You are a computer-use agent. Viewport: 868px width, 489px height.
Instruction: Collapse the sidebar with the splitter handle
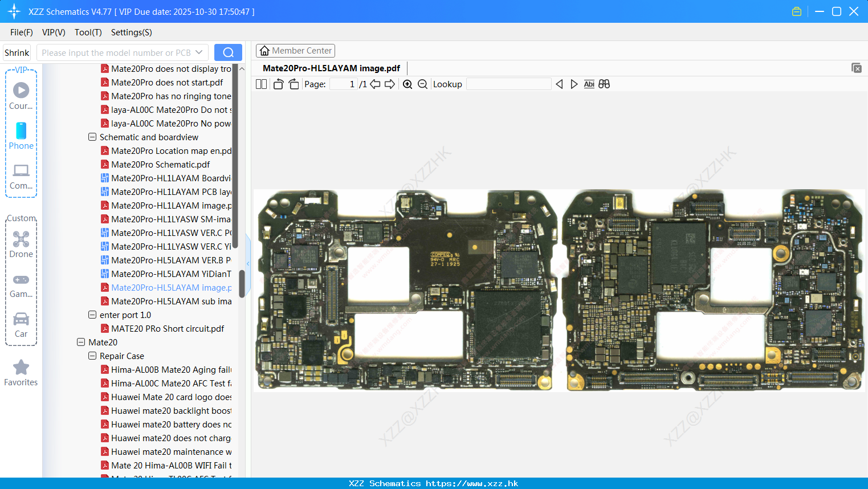pos(248,263)
